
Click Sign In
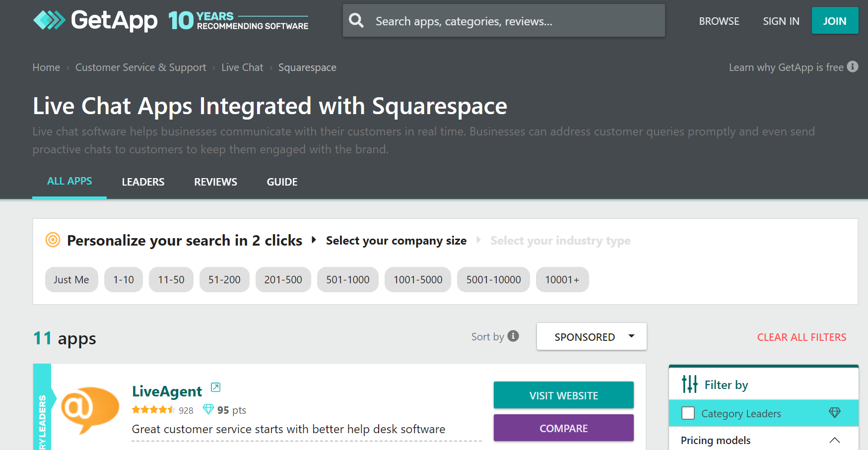[x=781, y=21]
